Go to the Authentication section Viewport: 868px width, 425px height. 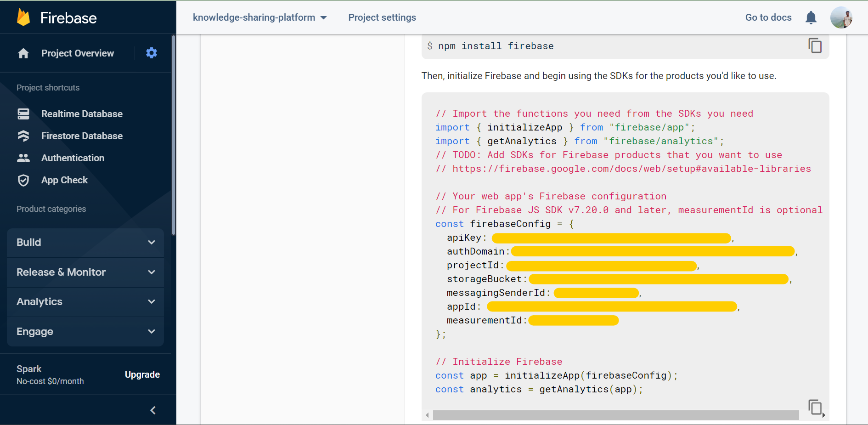[x=72, y=158]
